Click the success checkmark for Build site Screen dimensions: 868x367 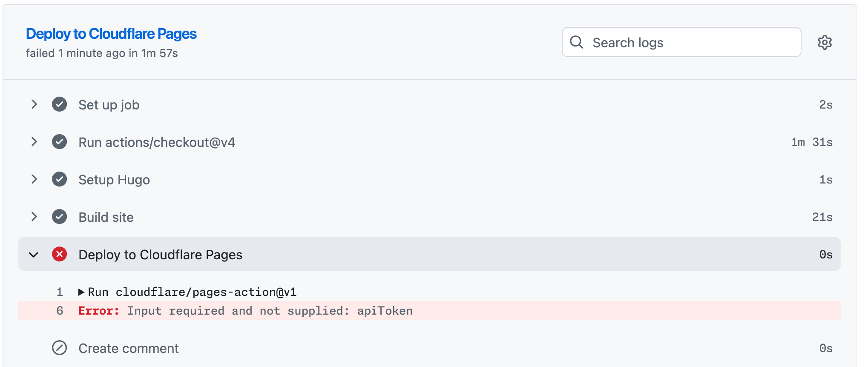pos(59,217)
